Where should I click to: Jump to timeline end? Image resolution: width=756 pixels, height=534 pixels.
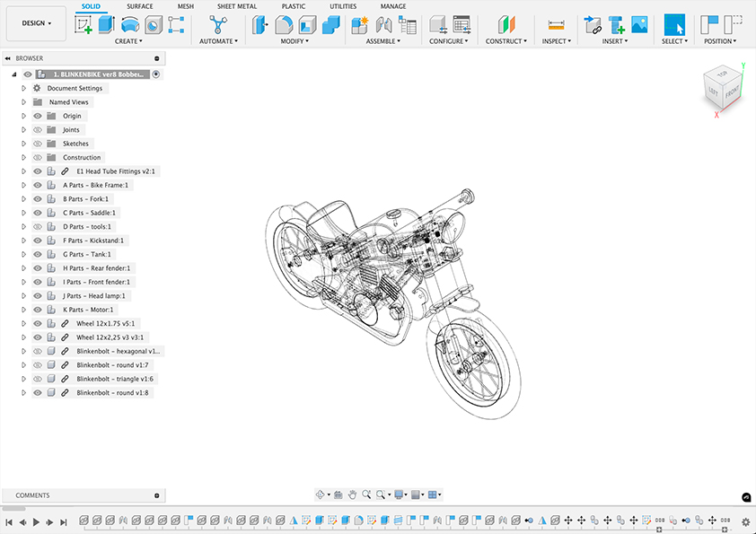pyautogui.click(x=63, y=522)
